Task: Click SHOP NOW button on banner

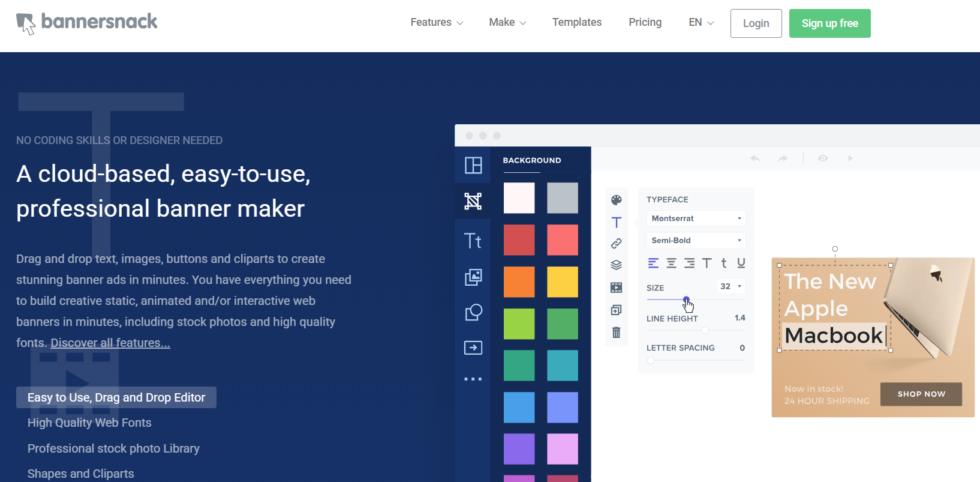Action: [x=921, y=394]
